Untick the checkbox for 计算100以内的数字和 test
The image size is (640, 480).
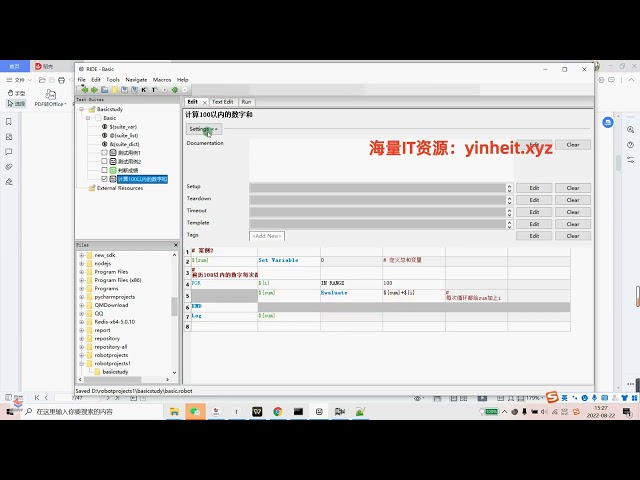[104, 179]
